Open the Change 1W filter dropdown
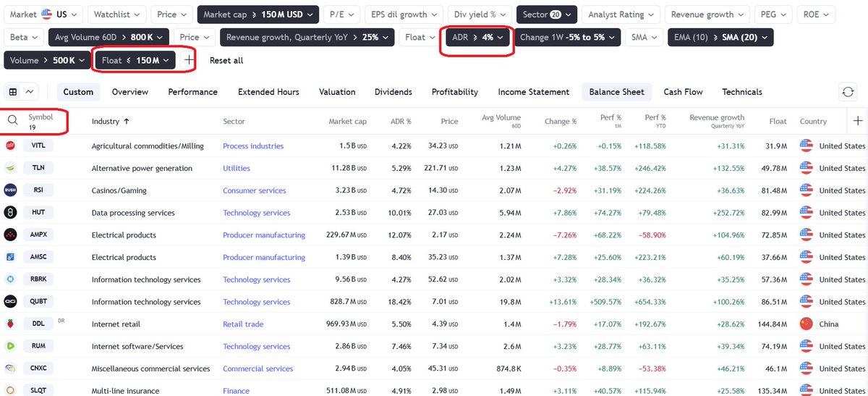Screen dimensions: 868x396 pos(567,37)
